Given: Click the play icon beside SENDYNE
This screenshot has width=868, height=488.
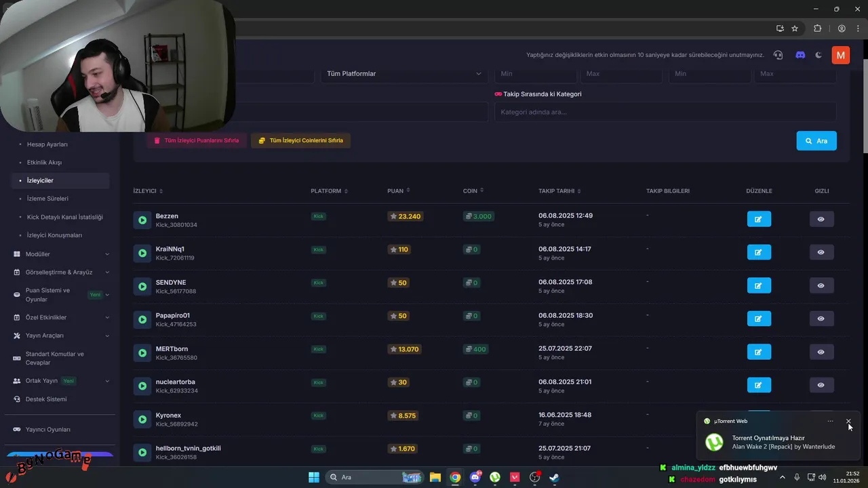Looking at the screenshot, I should [x=142, y=286].
